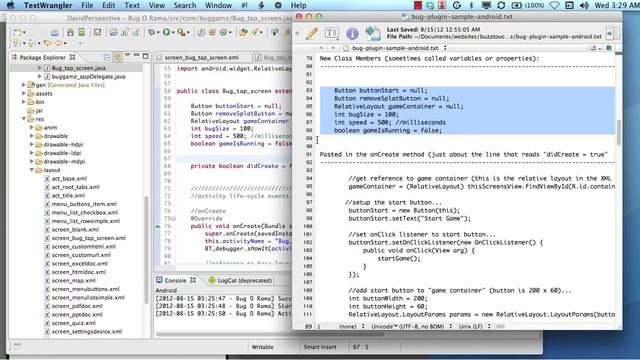
Task: Click the Eclipse Run green play button
Action: click(x=166, y=32)
